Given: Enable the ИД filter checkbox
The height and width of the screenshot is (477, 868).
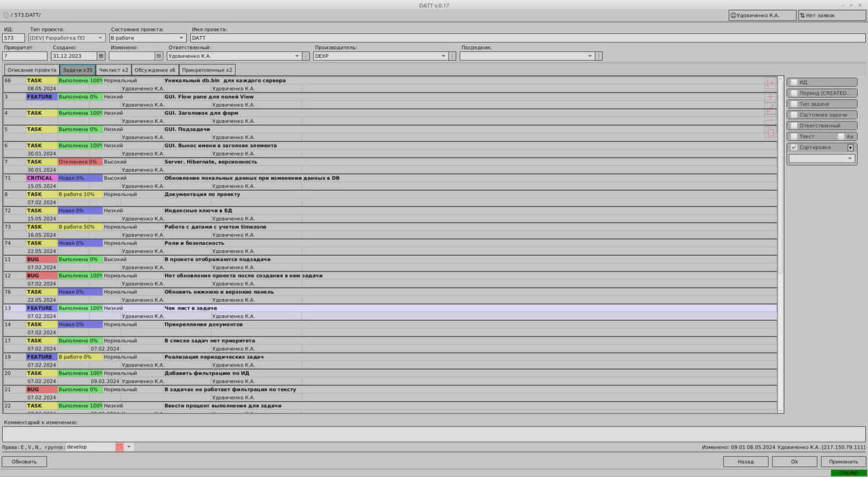Looking at the screenshot, I should (x=793, y=82).
